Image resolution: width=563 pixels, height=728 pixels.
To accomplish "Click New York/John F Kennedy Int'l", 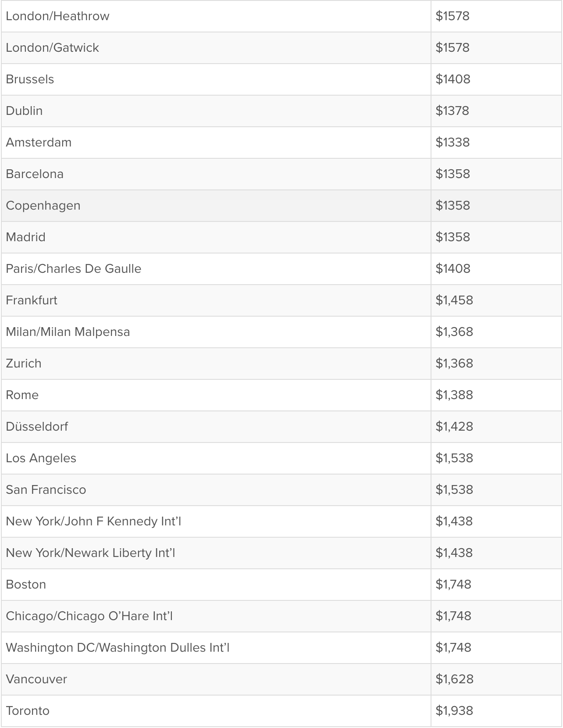I will 93,521.
